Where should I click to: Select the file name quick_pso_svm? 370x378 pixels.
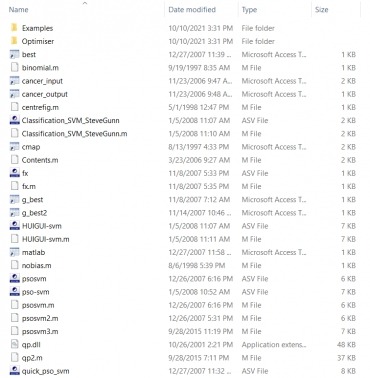coord(46,371)
